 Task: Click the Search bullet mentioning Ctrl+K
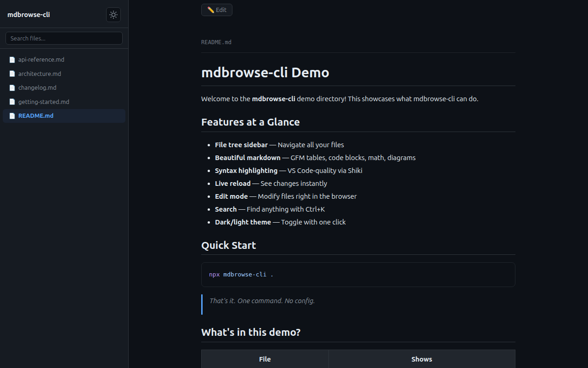pos(270,209)
